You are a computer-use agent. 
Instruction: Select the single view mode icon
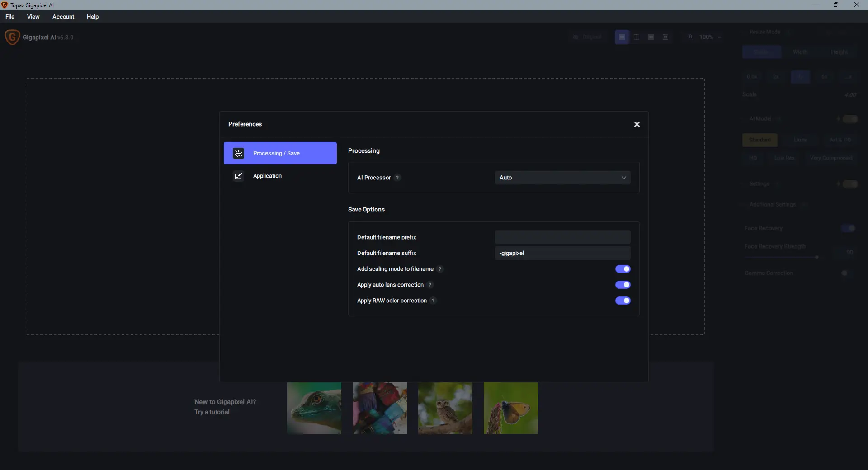pyautogui.click(x=622, y=37)
